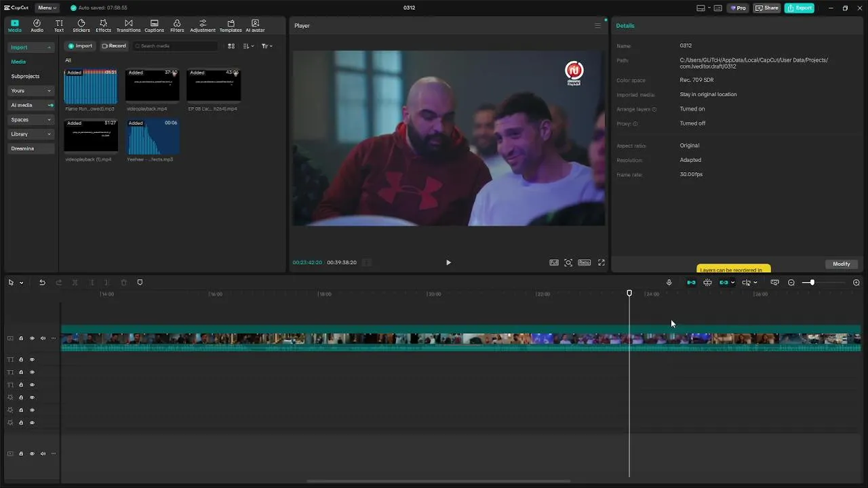Expand the Spaces sidebar section
Image resolution: width=868 pixels, height=488 pixels.
click(x=31, y=120)
